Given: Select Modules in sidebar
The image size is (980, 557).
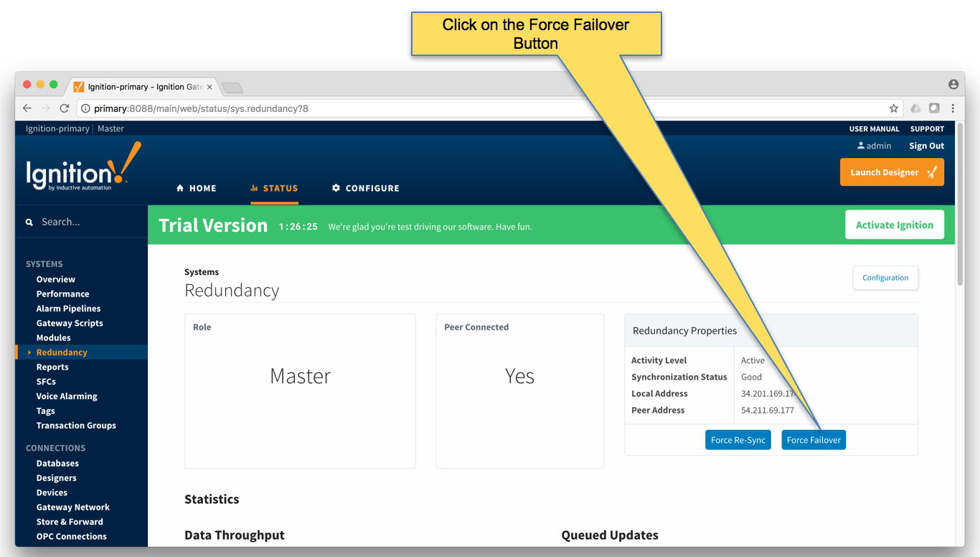Looking at the screenshot, I should pos(54,337).
